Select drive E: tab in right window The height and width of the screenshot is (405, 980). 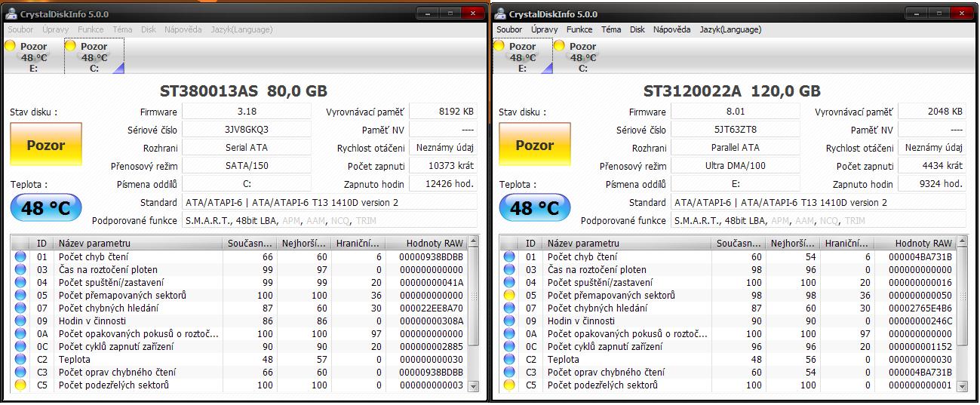(522, 57)
